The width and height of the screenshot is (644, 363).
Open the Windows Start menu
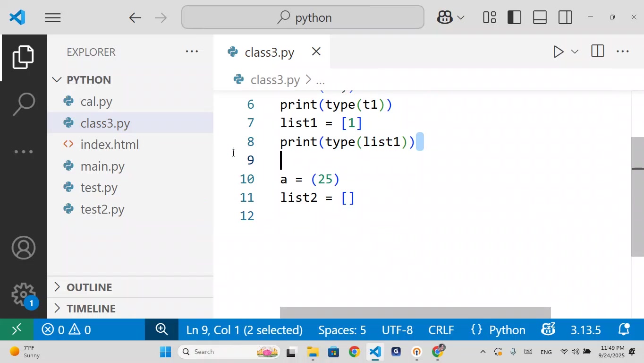pos(166,352)
